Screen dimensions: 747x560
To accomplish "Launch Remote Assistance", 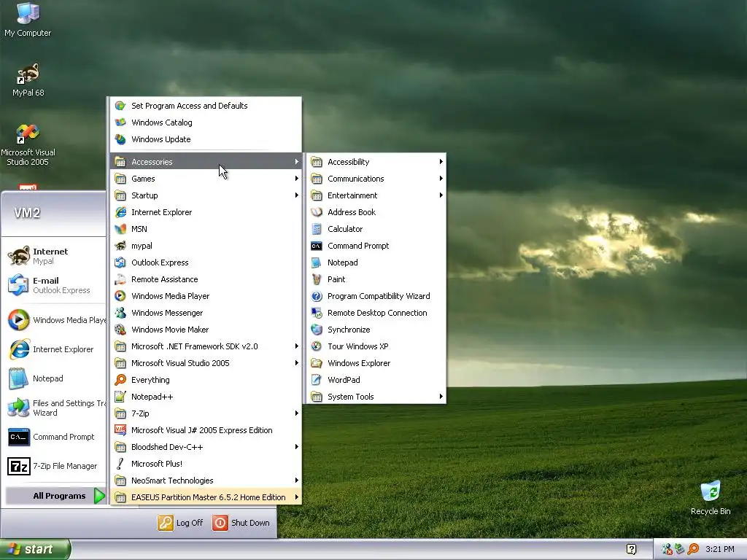I will 206,279.
